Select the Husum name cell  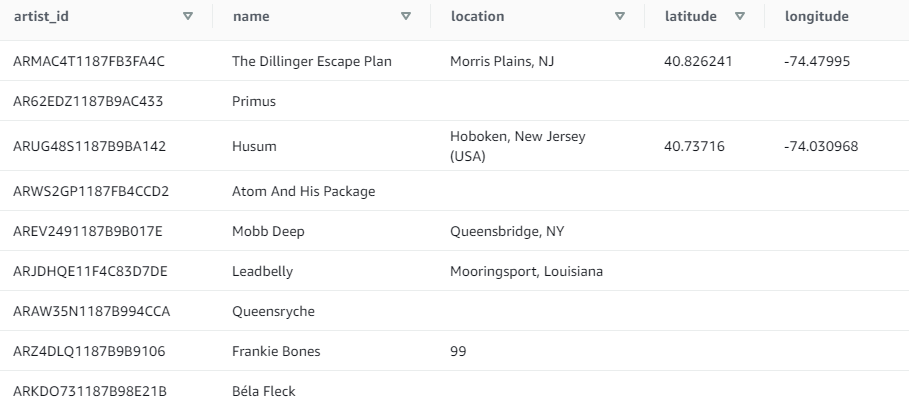(254, 146)
